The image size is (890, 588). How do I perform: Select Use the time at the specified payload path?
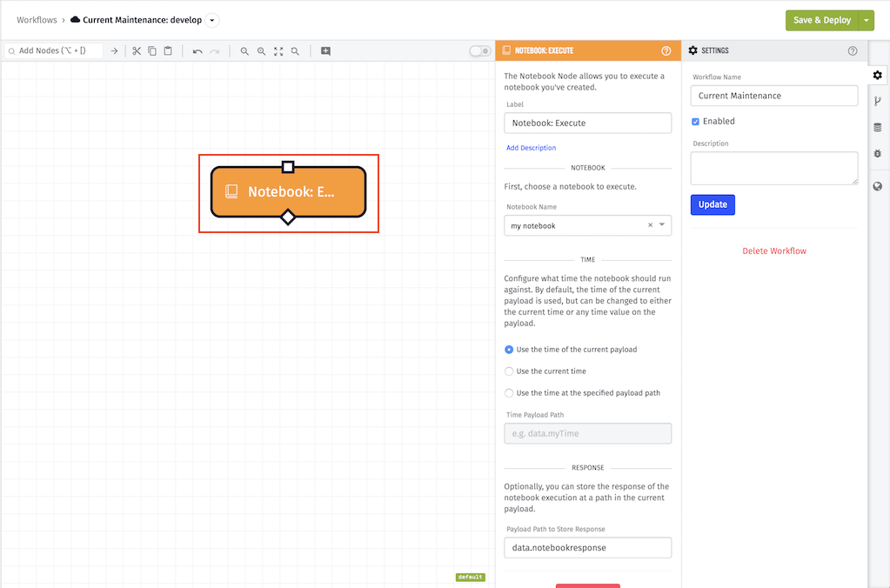(x=509, y=393)
